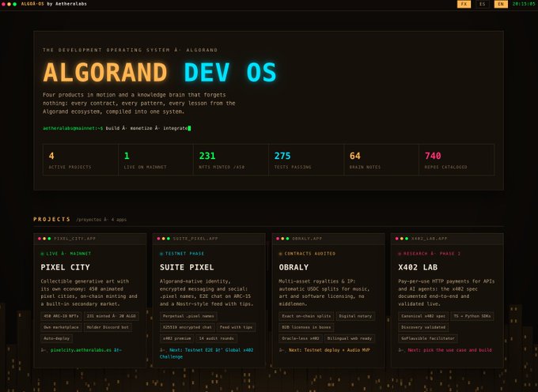Click the clock showing 20:15:05
This screenshot has height=392, width=538.
pyautogui.click(x=524, y=4)
